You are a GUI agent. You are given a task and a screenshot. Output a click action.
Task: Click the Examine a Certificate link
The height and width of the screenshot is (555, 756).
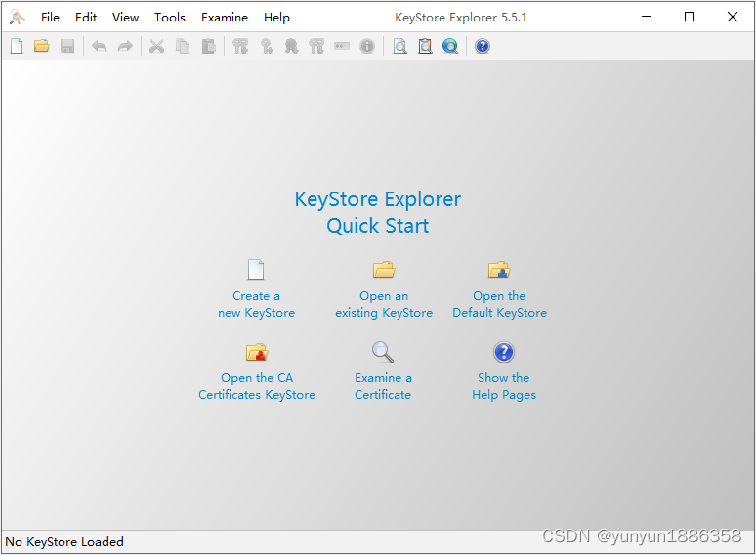pos(383,386)
